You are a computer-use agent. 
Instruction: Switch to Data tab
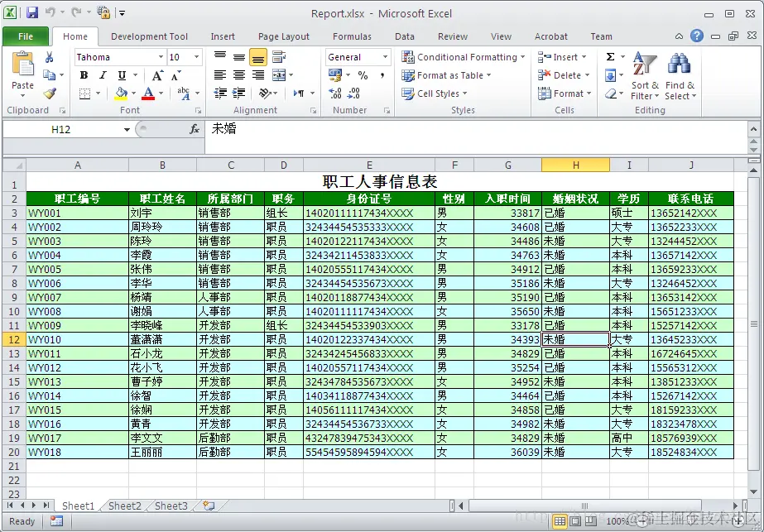pyautogui.click(x=405, y=36)
